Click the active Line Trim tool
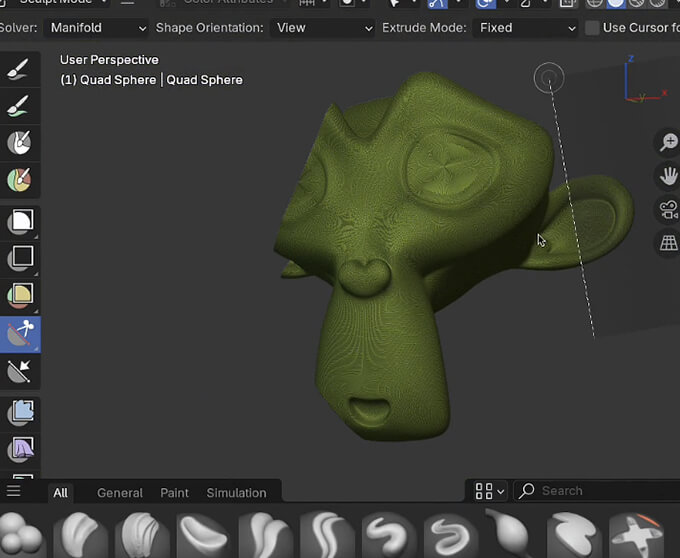This screenshot has height=558, width=680. tap(20, 334)
